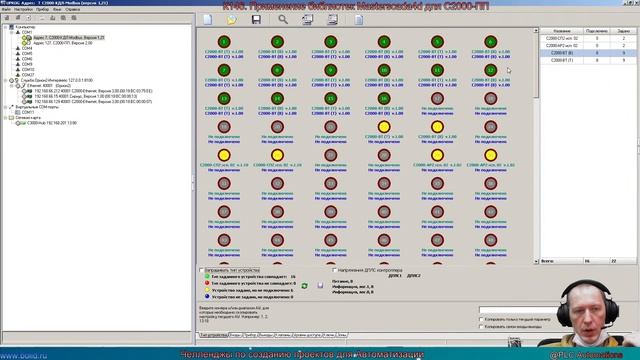Select green device circle number 13
This screenshot has height=360, width=640.
click(224, 98)
